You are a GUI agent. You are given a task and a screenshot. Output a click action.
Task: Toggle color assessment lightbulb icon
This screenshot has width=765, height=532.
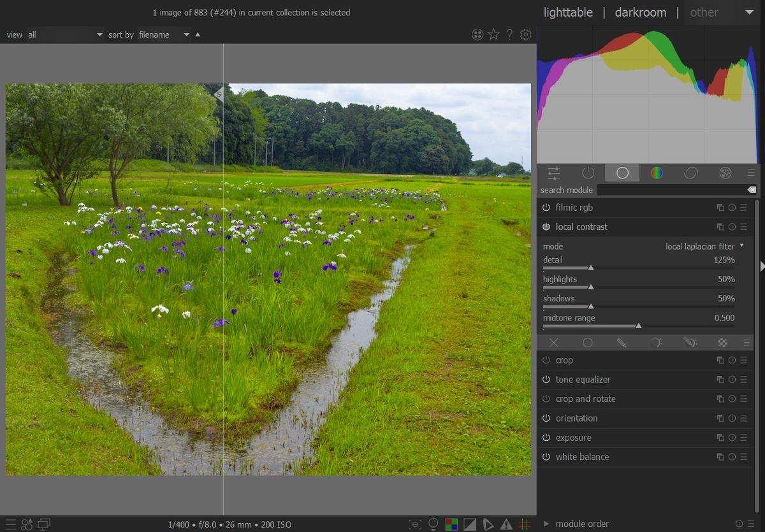tap(433, 524)
